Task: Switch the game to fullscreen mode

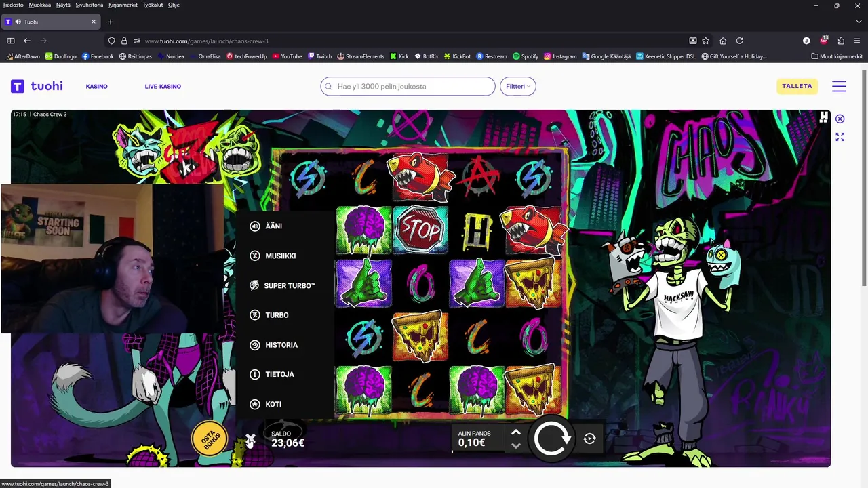Action: pos(840,137)
